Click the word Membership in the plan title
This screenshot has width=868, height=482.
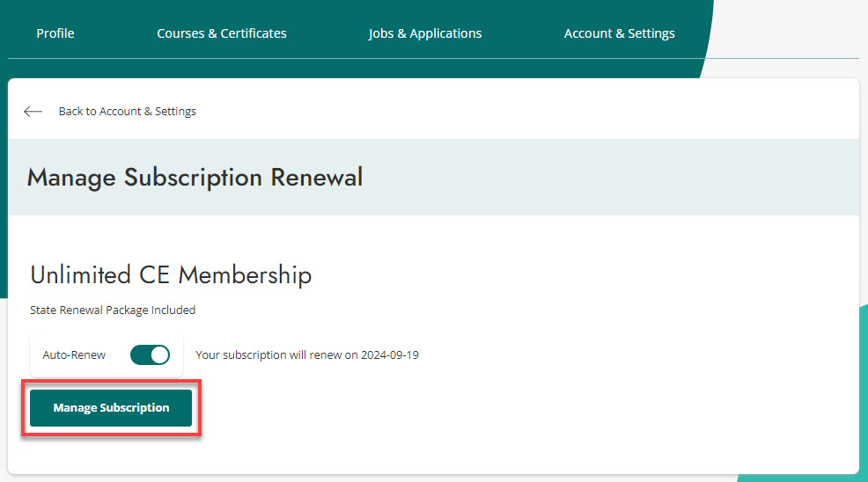(245, 274)
